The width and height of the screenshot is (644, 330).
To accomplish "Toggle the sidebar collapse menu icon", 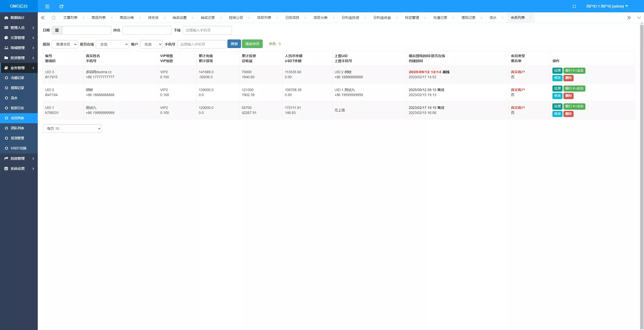I will click(47, 6).
